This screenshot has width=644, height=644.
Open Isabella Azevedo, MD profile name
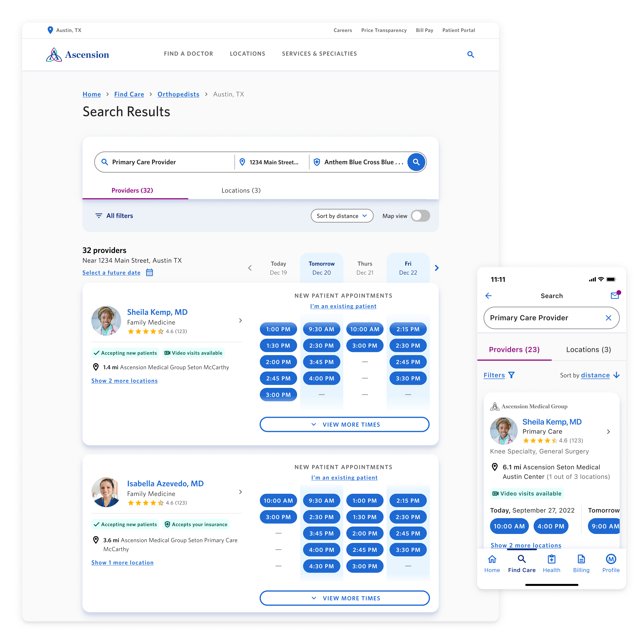(x=165, y=484)
